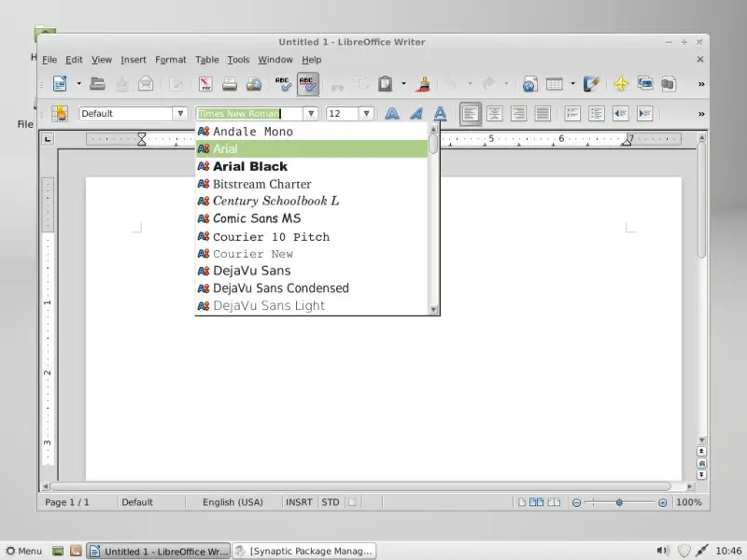Expand the New document dropdown arrow
Image resolution: width=747 pixels, height=560 pixels.
pos(78,84)
